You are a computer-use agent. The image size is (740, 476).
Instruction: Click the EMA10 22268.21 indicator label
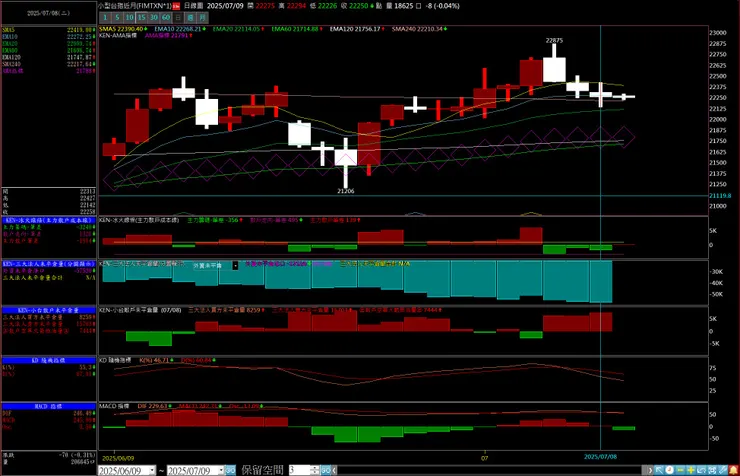click(180, 29)
